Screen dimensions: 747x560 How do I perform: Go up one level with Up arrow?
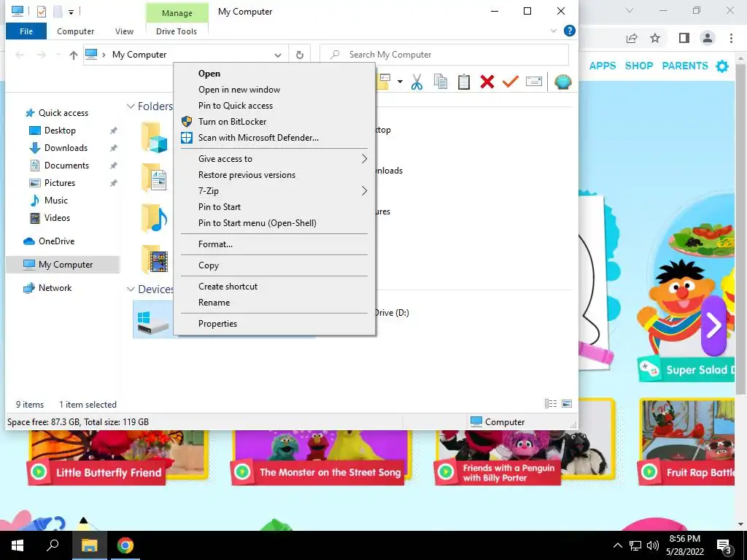tap(74, 55)
